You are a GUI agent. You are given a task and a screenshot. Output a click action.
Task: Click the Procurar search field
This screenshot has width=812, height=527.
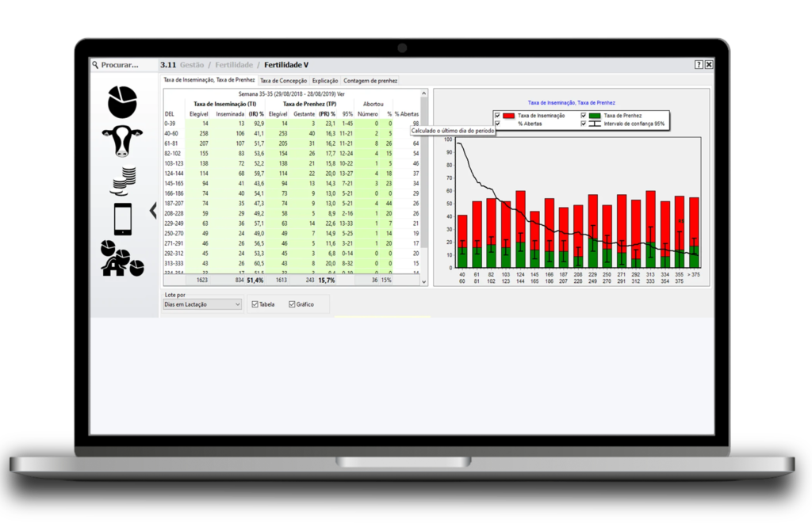(x=121, y=65)
